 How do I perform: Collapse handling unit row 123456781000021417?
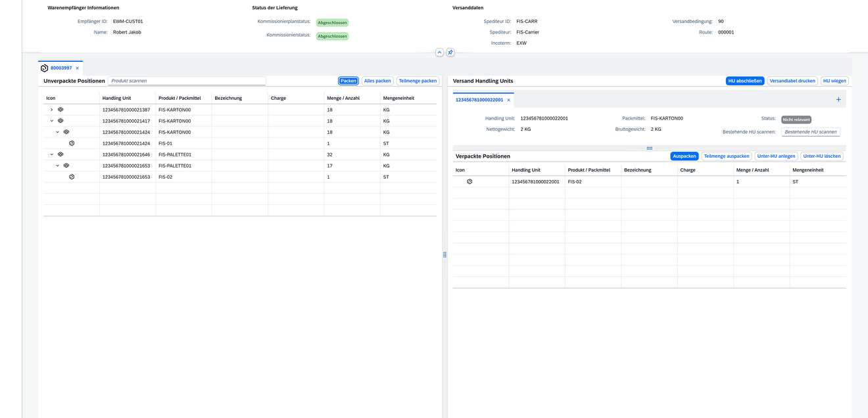coord(52,121)
